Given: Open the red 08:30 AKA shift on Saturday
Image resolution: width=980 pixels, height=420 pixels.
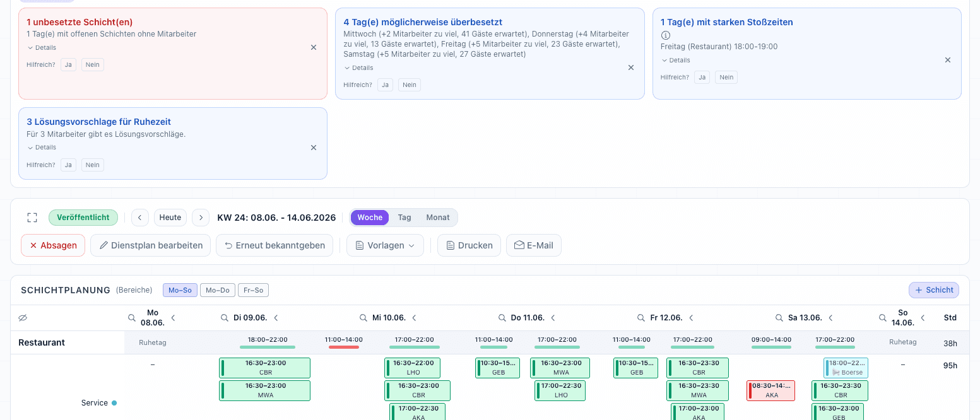Looking at the screenshot, I should click(x=771, y=390).
